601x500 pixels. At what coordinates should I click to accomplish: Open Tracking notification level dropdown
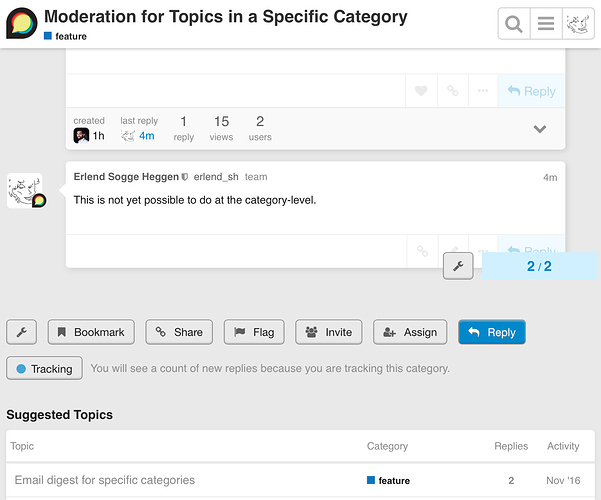[x=44, y=369]
